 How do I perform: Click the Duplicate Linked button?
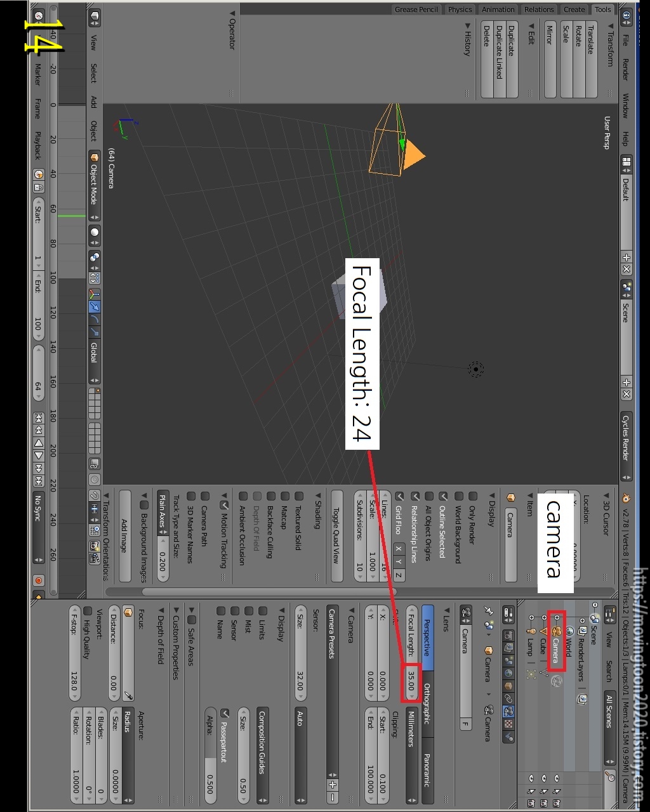[x=500, y=58]
